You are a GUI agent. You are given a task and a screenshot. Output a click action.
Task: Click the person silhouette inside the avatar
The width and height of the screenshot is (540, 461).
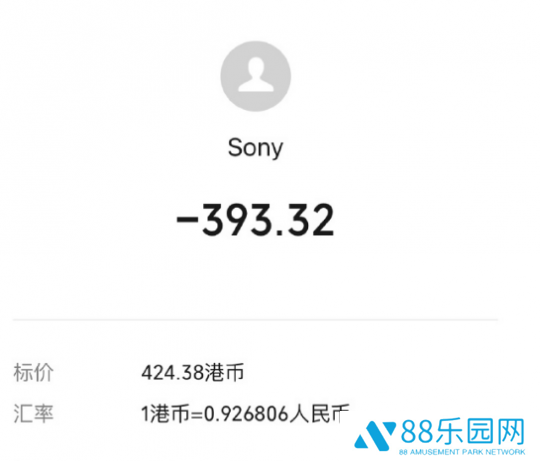pyautogui.click(x=256, y=75)
